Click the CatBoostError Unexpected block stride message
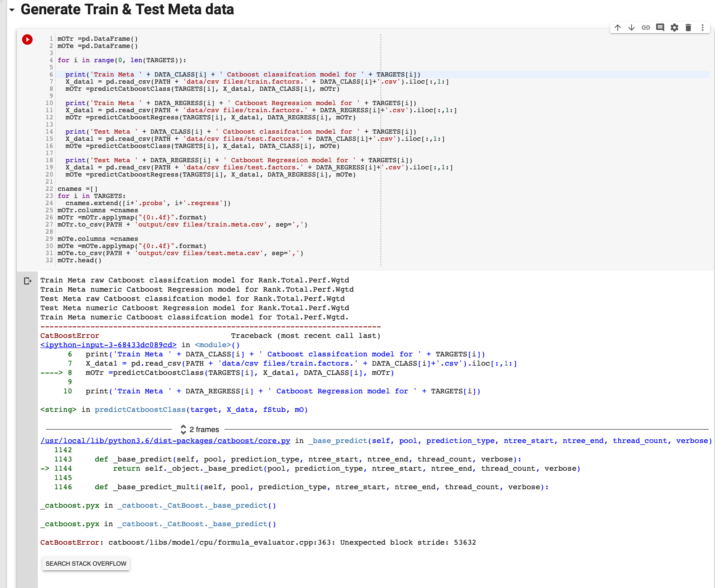The height and width of the screenshot is (588, 715). 258,543
